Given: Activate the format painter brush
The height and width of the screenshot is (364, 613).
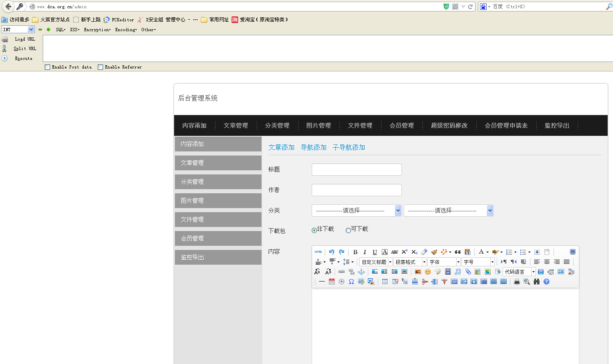Looking at the screenshot, I should tap(434, 252).
